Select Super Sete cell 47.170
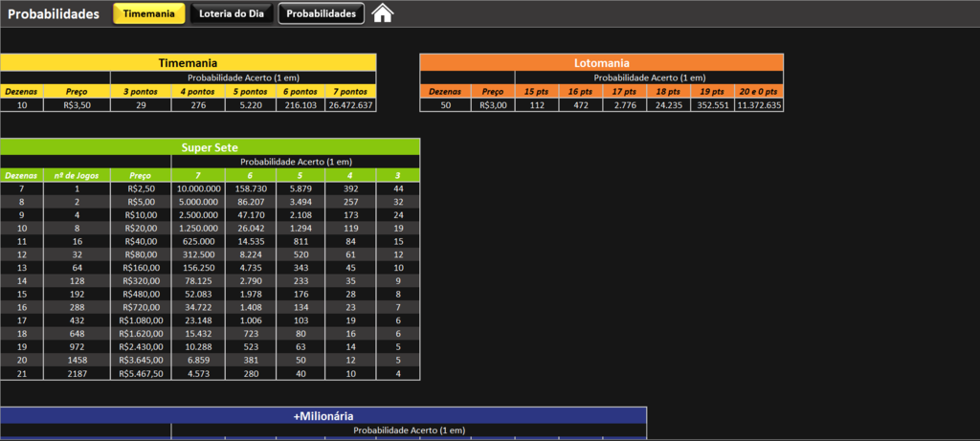Image resolution: width=980 pixels, height=441 pixels. [251, 215]
